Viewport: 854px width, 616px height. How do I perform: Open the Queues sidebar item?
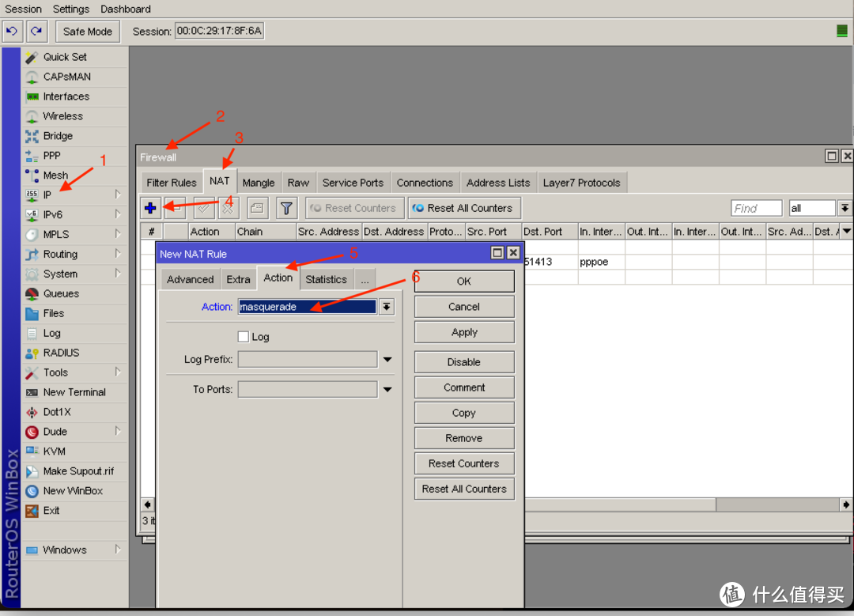61,293
